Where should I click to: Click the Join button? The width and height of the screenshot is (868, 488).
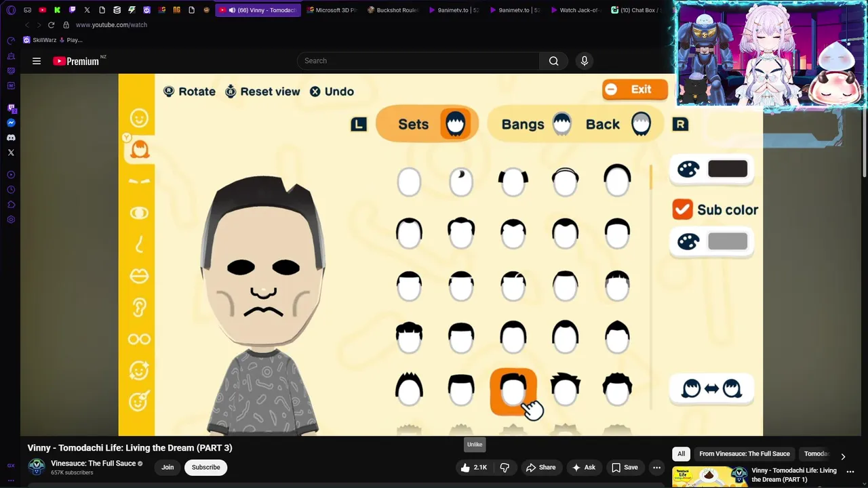167,467
